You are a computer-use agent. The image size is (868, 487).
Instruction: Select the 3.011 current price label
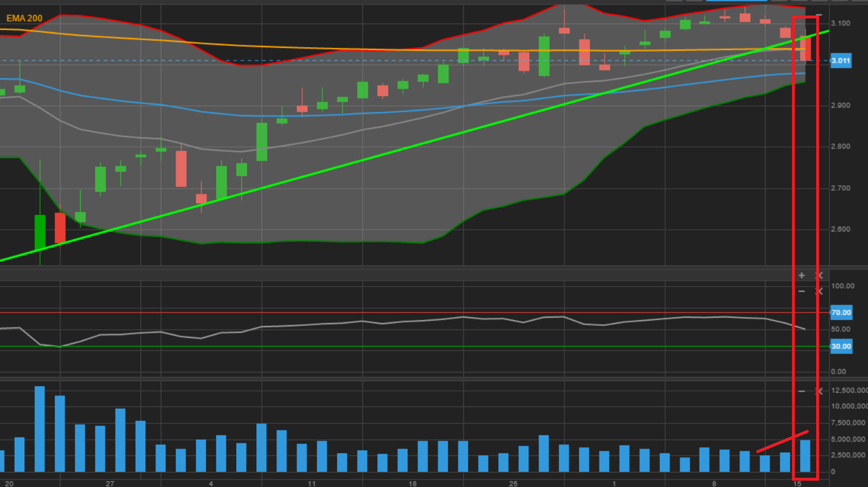841,60
